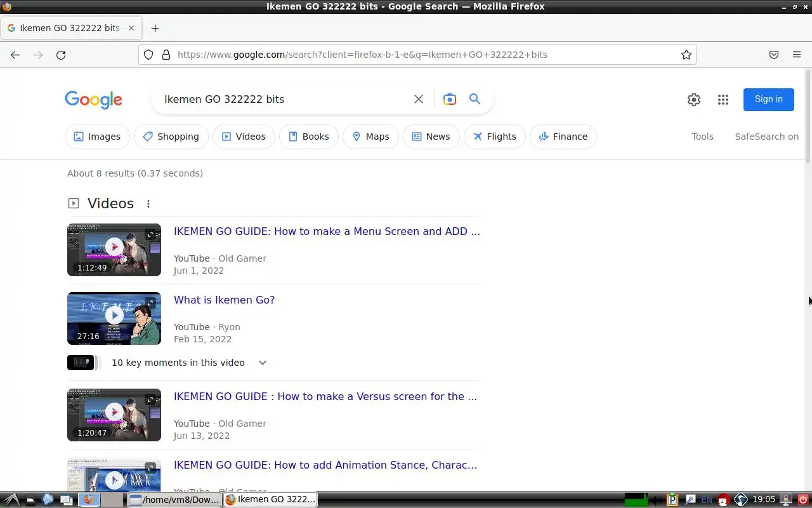
Task: Open the Pocket save icon in the toolbar
Action: (774, 55)
